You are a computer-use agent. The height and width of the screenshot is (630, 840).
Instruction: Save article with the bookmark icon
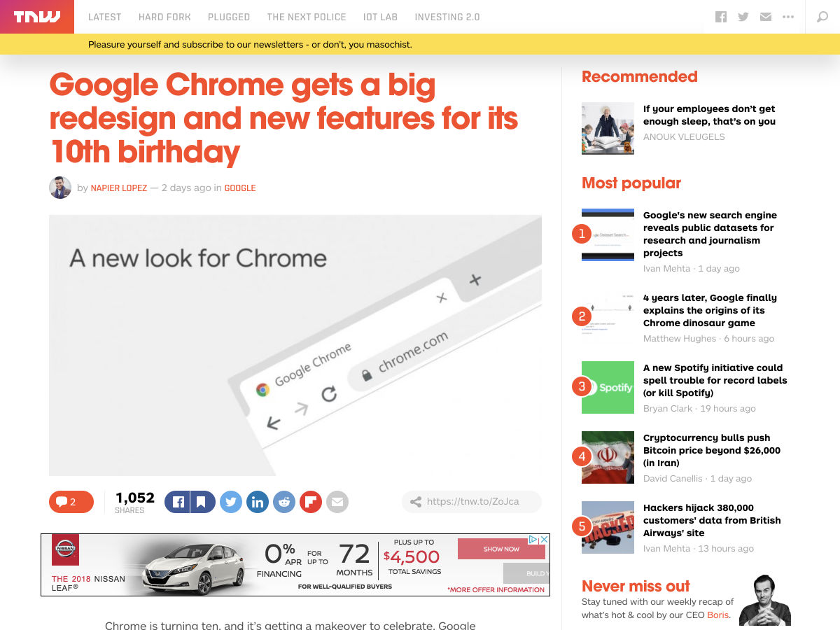(202, 502)
